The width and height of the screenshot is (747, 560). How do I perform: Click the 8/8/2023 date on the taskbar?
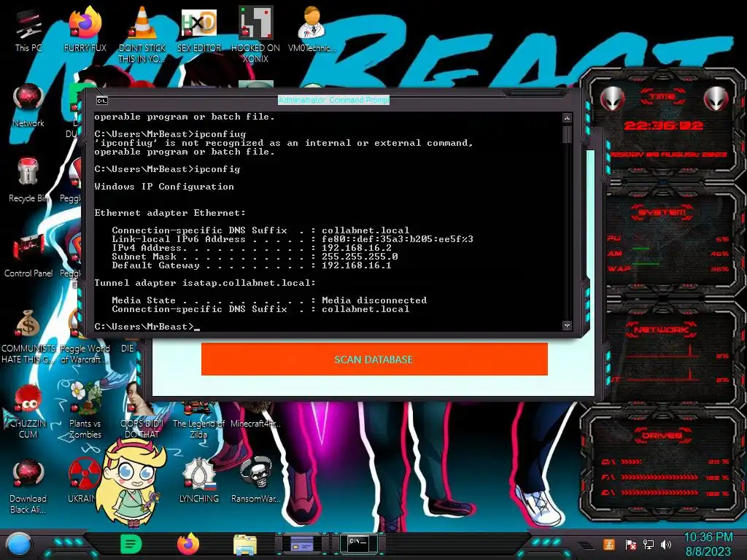click(708, 552)
